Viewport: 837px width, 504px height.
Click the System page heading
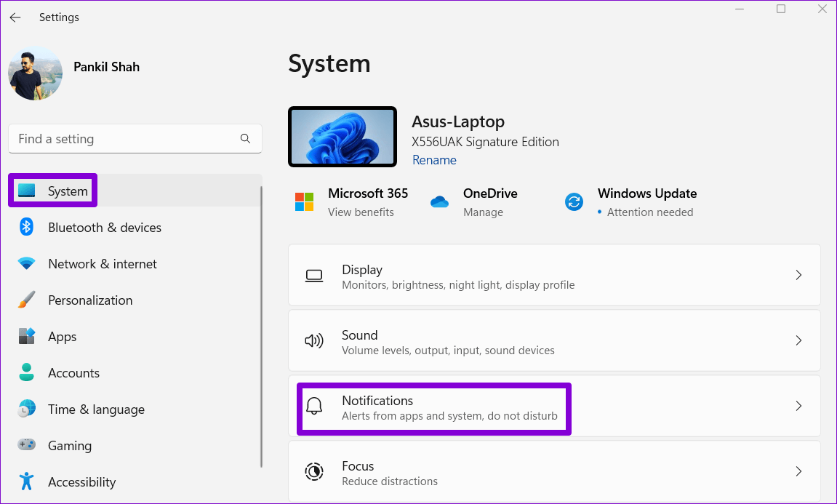pos(329,64)
